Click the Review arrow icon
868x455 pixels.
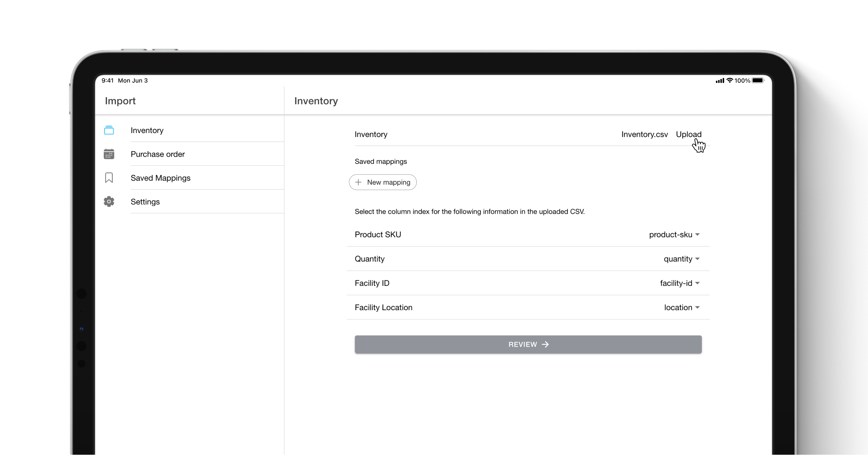pos(545,343)
